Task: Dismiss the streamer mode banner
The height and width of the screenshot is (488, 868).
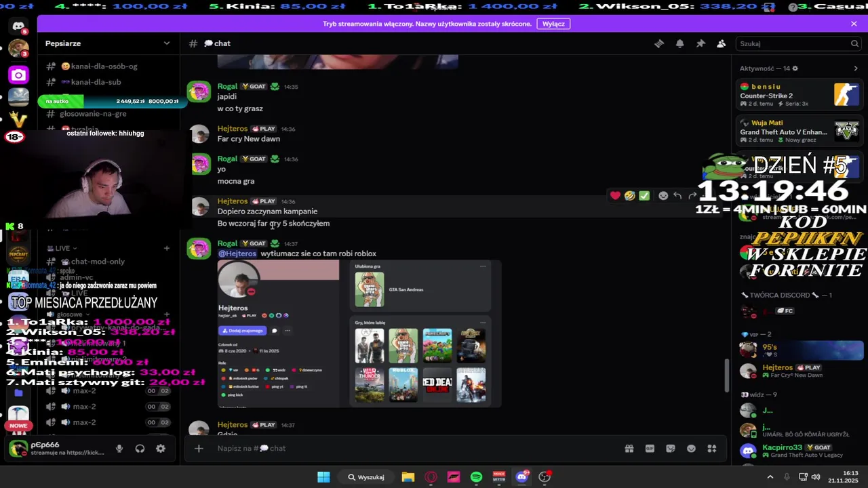Action: (854, 24)
